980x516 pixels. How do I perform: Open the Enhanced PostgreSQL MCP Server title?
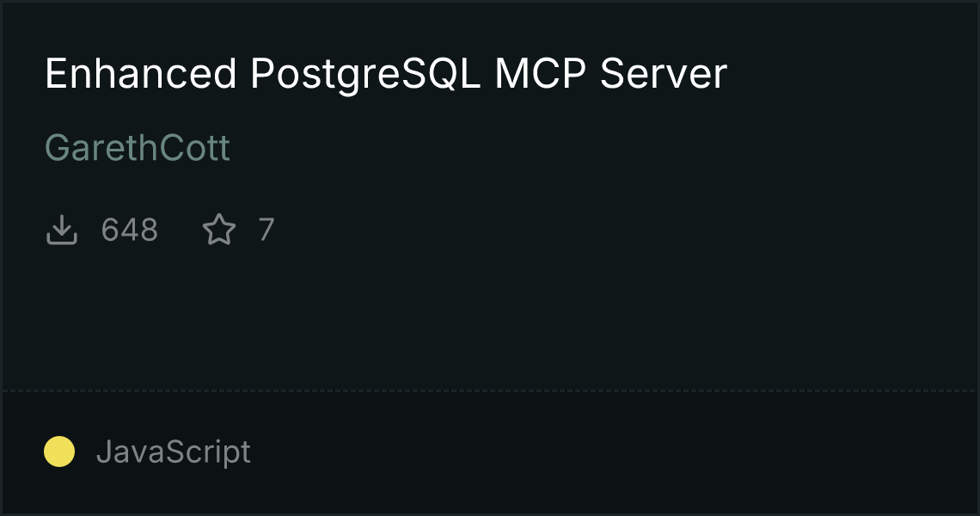386,74
